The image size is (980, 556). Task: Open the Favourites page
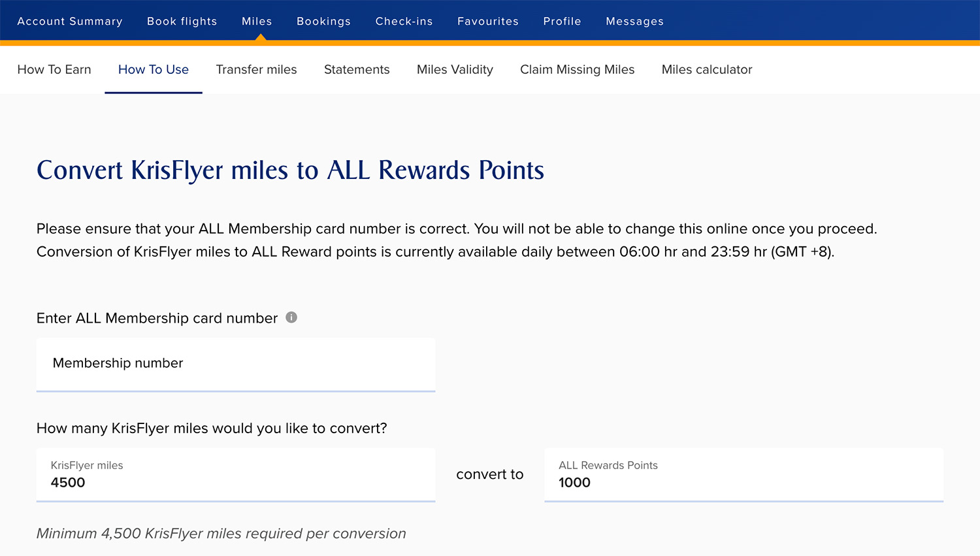tap(487, 21)
